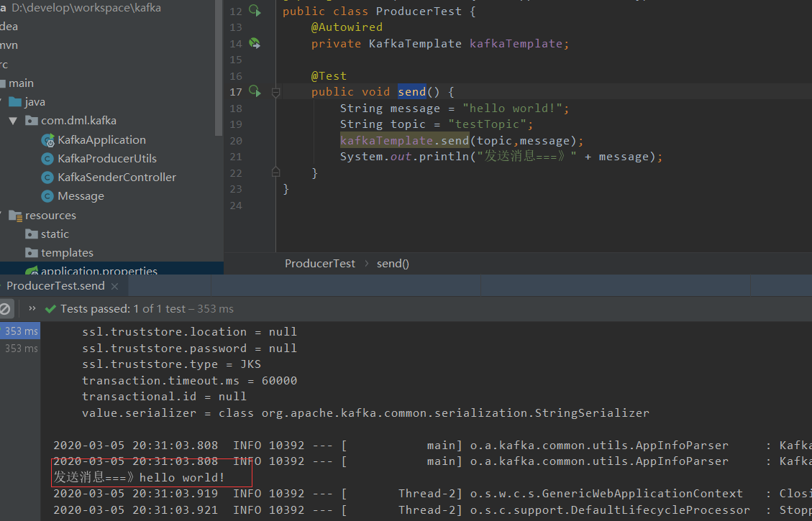Close the ProducerTest.send run tab
Screen dimensions: 812x521
pos(114,286)
